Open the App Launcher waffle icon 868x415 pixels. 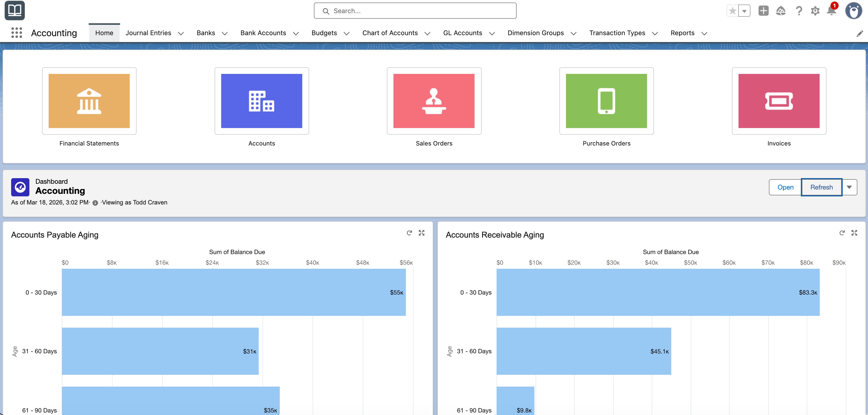pyautogui.click(x=16, y=33)
